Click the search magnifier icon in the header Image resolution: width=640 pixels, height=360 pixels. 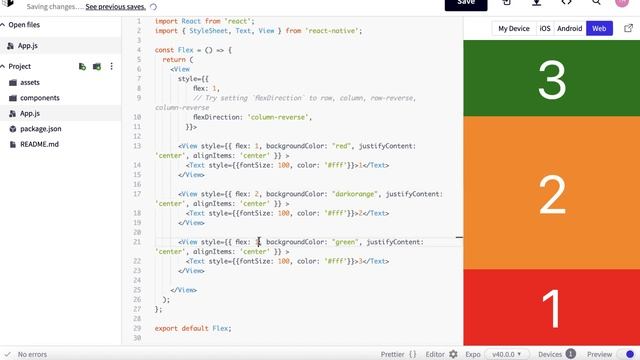coord(596,2)
